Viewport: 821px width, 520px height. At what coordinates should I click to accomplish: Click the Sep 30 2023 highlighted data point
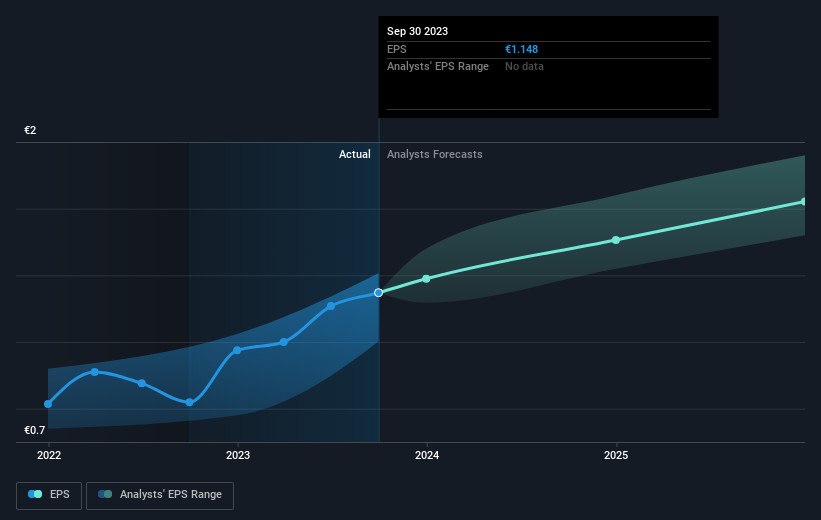click(379, 293)
